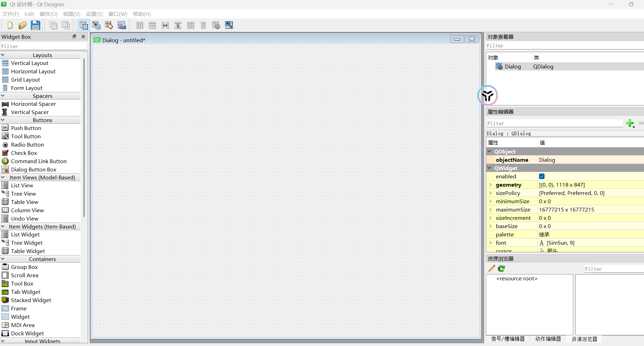Viewport: 644px width, 346px height.
Task: Toggle the enabled property checkbox
Action: coord(542,176)
